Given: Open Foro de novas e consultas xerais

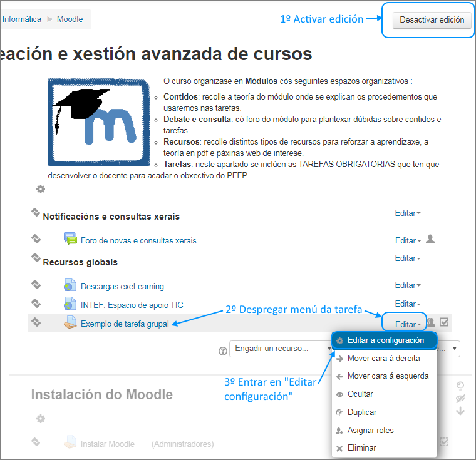Looking at the screenshot, I should coord(138,240).
